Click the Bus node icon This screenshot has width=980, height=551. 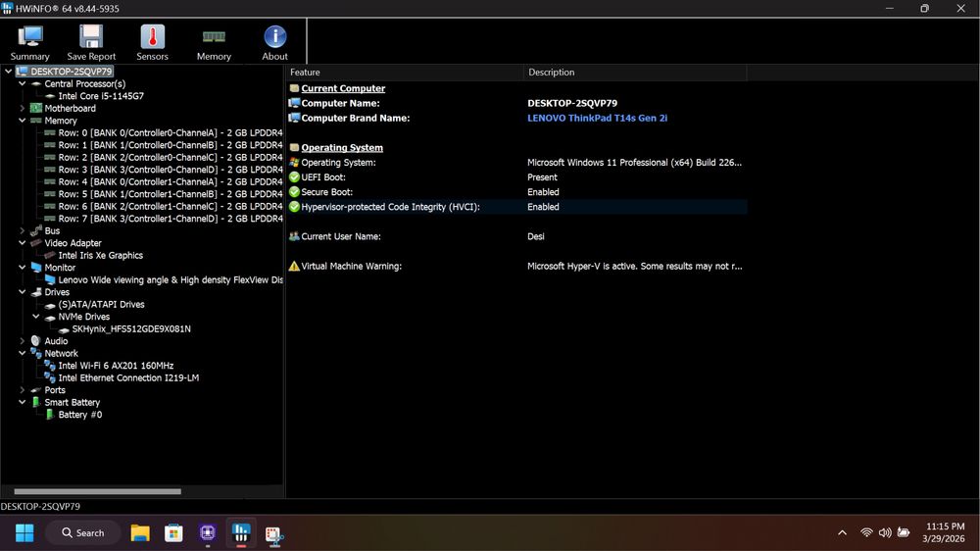click(x=36, y=230)
